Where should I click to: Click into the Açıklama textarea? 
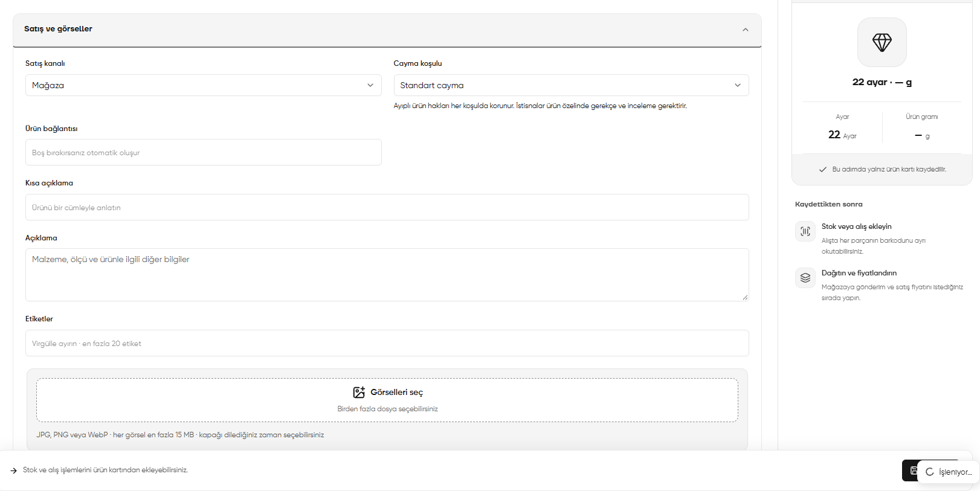click(387, 275)
